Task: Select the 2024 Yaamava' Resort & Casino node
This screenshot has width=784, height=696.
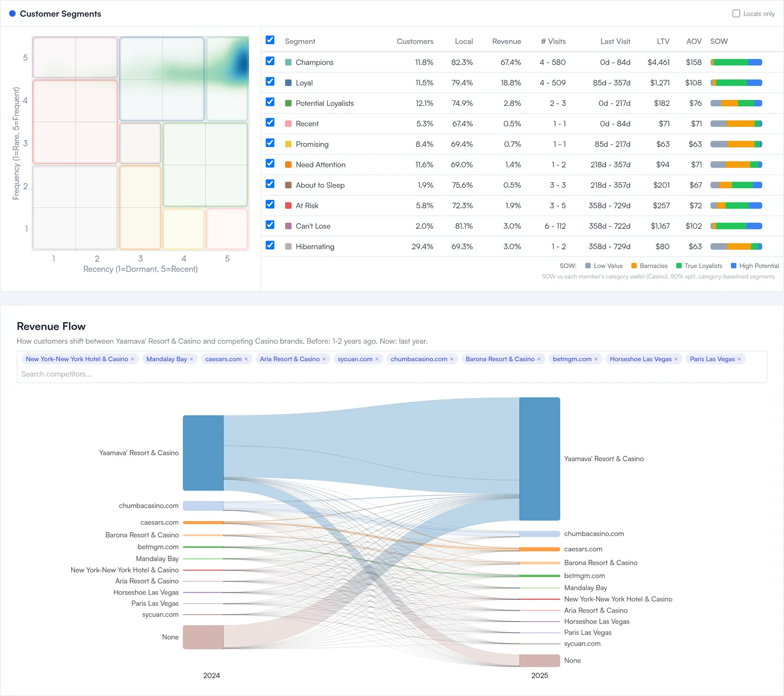Action: click(203, 453)
